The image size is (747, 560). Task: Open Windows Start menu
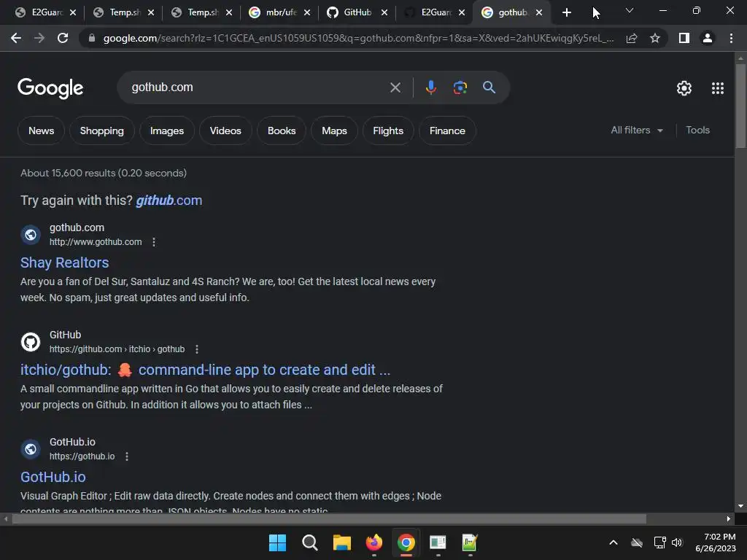[277, 542]
